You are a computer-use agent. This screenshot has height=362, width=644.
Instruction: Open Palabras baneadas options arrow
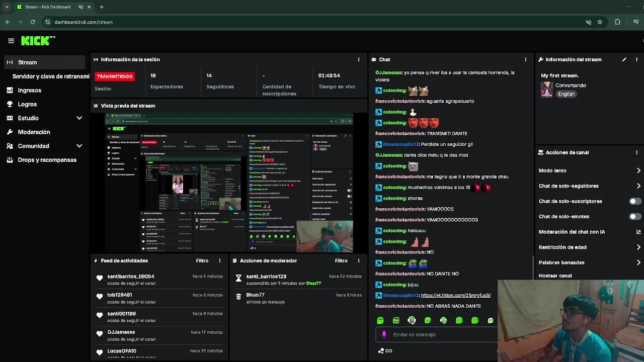pyautogui.click(x=638, y=262)
